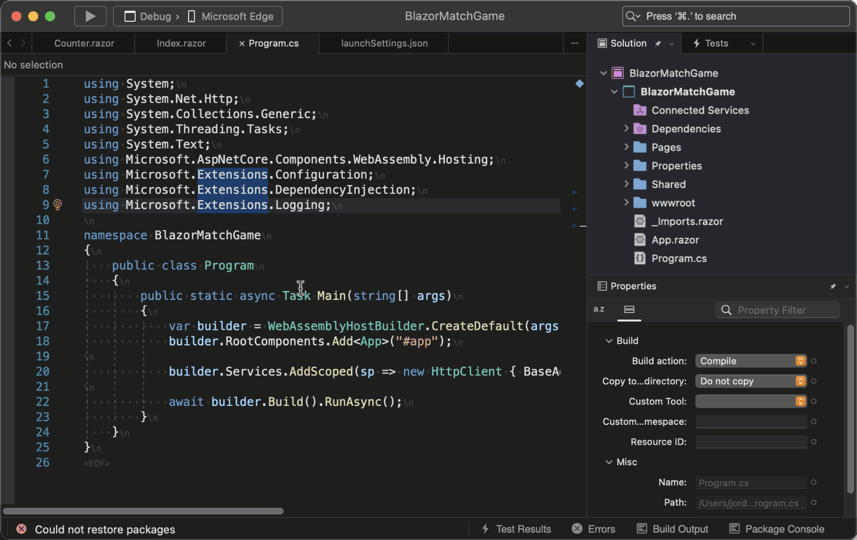Switch to the Tests panel tab

click(x=716, y=44)
